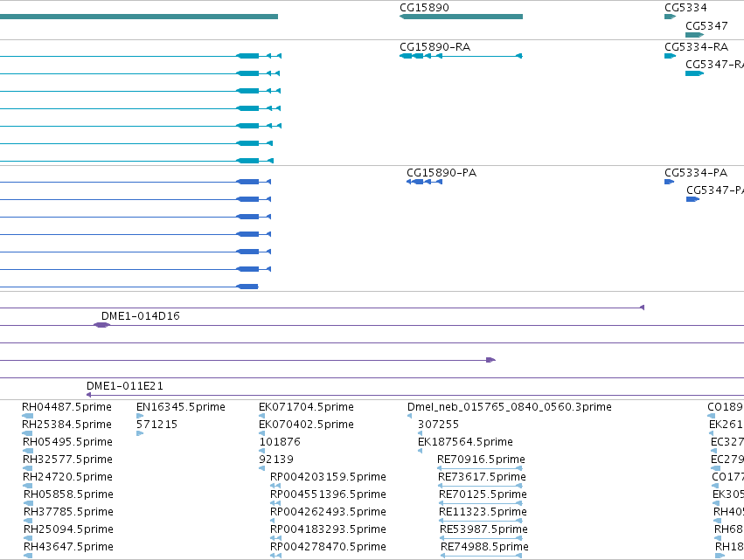
Task: Click the CG15890-PA protein label
Action: pos(442,173)
